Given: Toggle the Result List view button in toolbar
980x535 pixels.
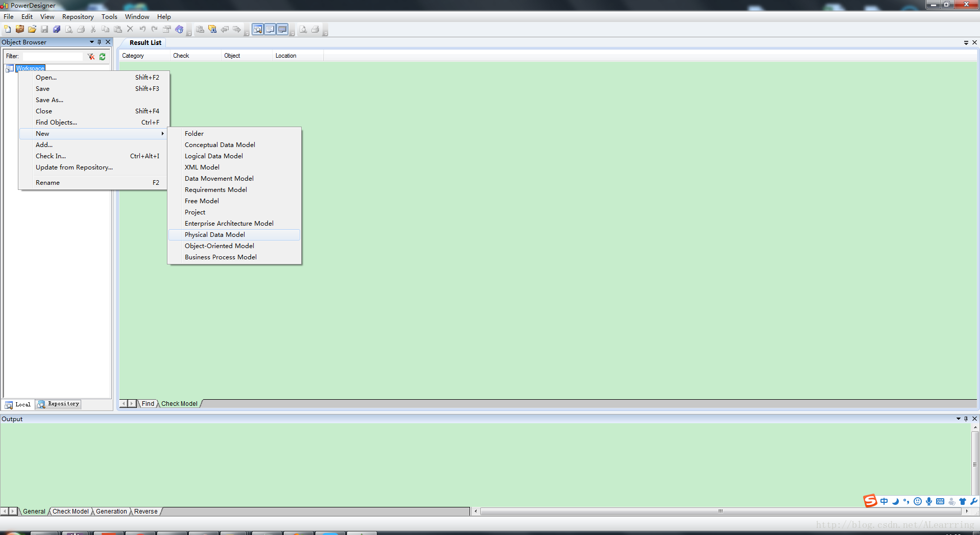Looking at the screenshot, I should 282,29.
